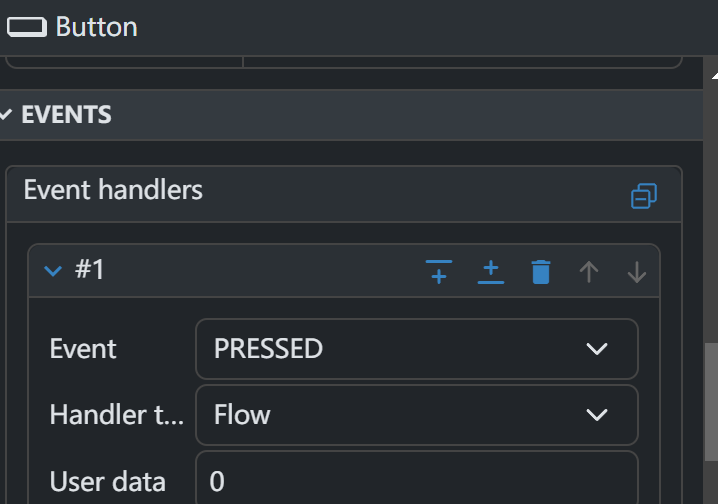Viewport: 718px width, 504px height.
Task: Click the truncated Handler type label
Action: point(116,415)
